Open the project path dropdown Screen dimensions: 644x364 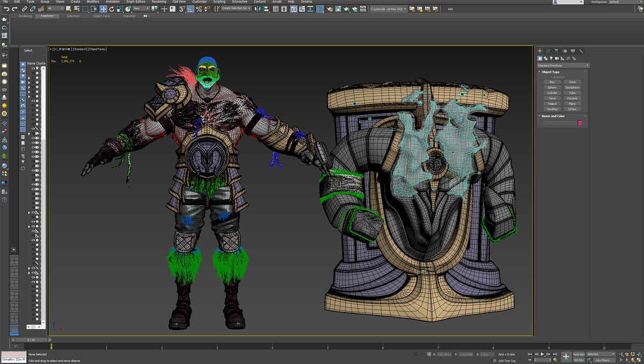click(x=389, y=9)
